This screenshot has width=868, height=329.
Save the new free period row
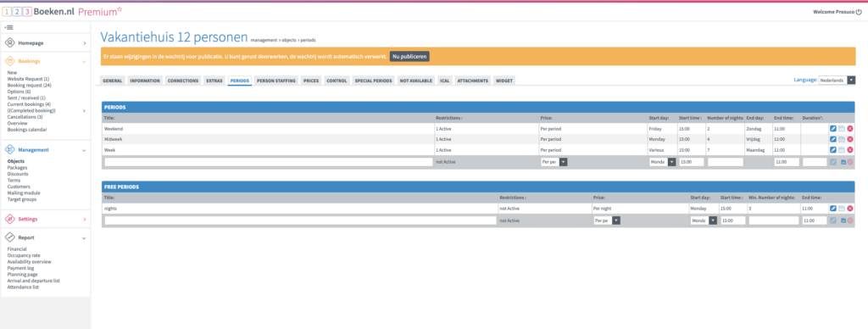click(x=843, y=220)
